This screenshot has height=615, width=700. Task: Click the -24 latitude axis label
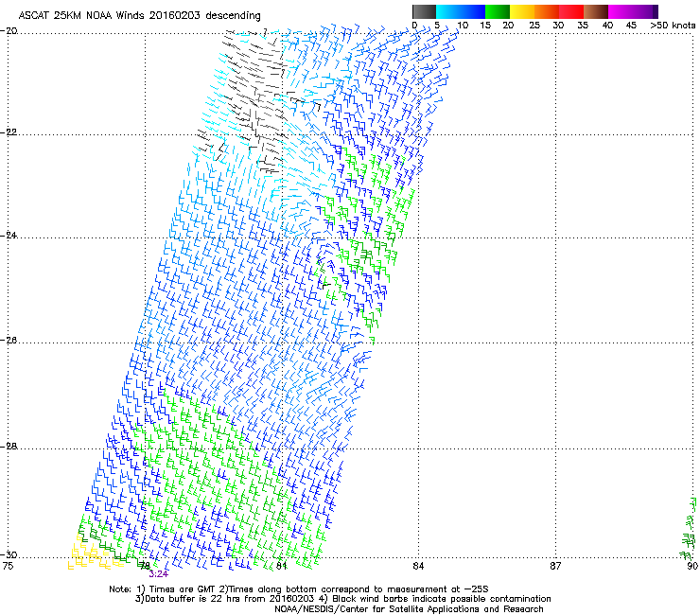(x=9, y=236)
